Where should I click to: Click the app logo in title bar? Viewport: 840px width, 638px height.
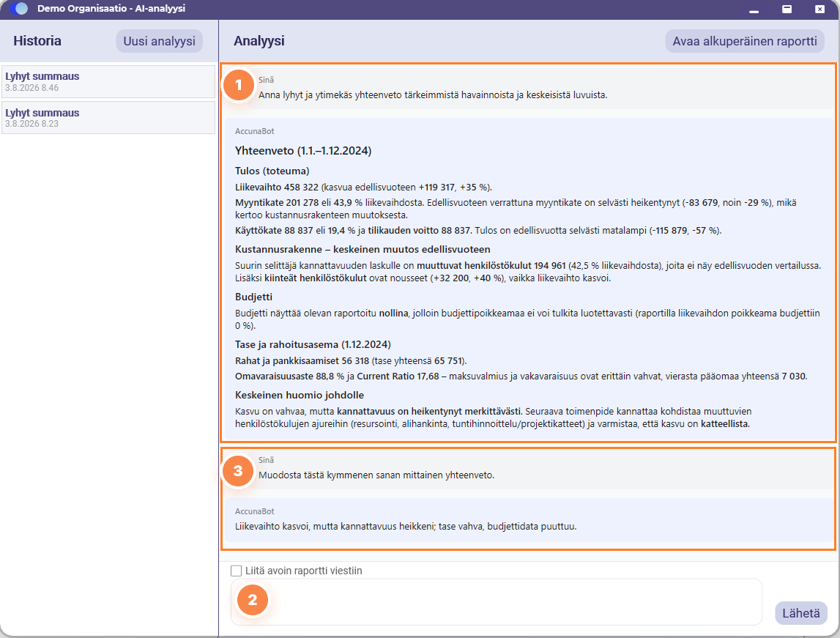coord(19,9)
